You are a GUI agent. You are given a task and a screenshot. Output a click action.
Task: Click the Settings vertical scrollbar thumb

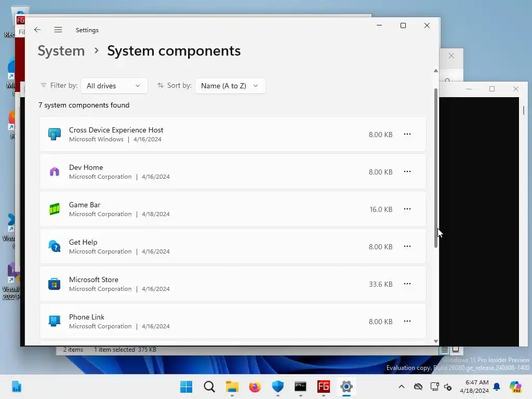[436, 168]
